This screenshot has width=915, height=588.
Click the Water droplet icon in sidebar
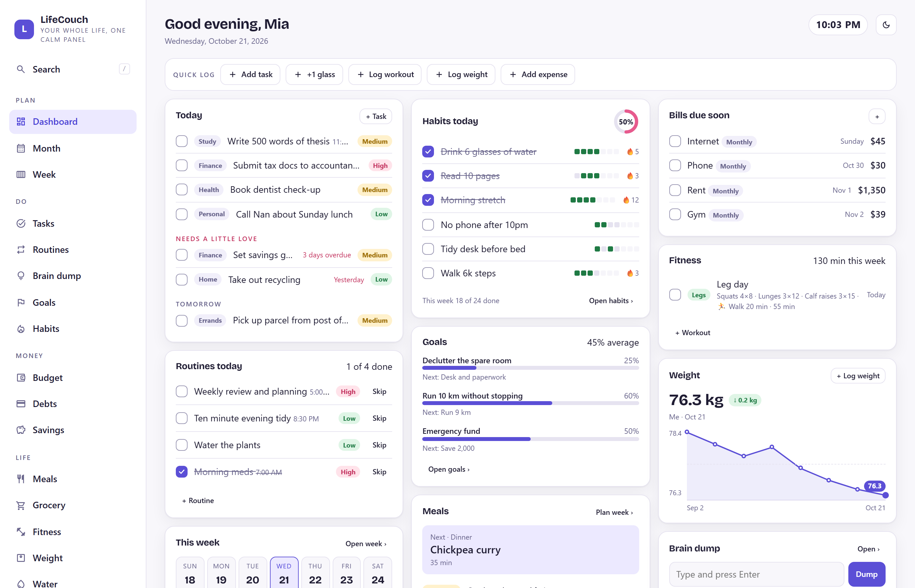click(x=21, y=583)
